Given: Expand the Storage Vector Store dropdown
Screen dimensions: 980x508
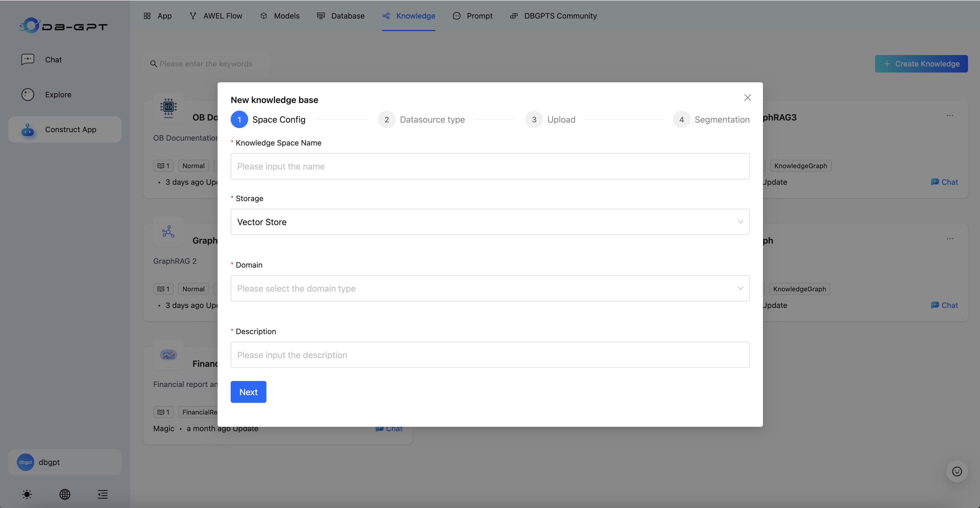Looking at the screenshot, I should coord(490,222).
